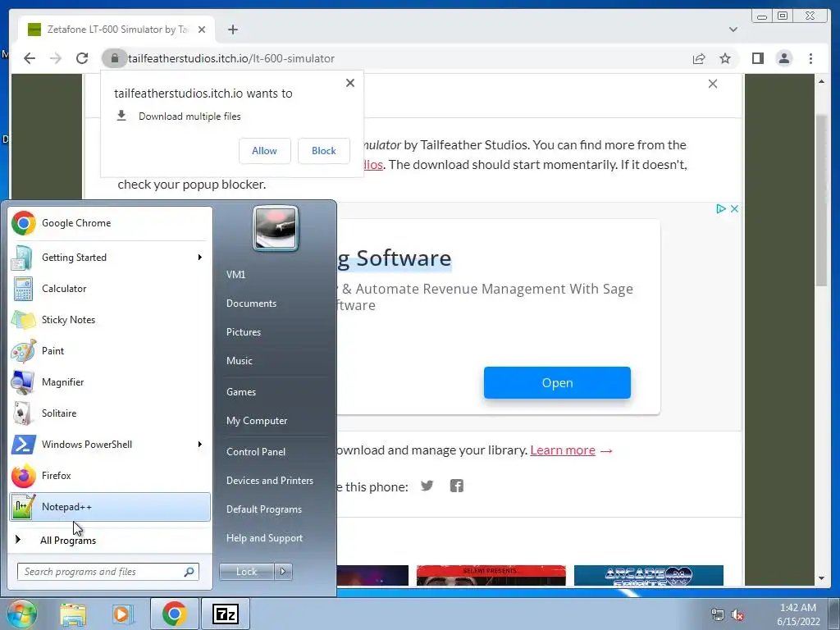Viewport: 840px width, 630px height.
Task: Click the share page icon
Action: pyautogui.click(x=699, y=58)
